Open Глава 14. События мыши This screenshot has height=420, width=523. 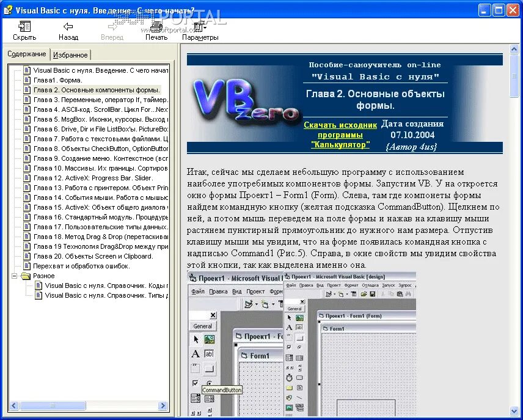tap(100, 197)
